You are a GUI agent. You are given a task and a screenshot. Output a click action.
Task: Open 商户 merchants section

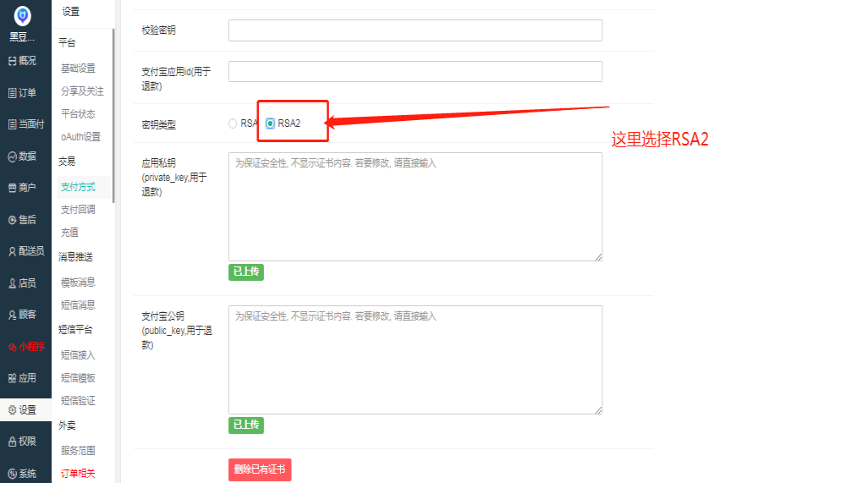pyautogui.click(x=22, y=188)
